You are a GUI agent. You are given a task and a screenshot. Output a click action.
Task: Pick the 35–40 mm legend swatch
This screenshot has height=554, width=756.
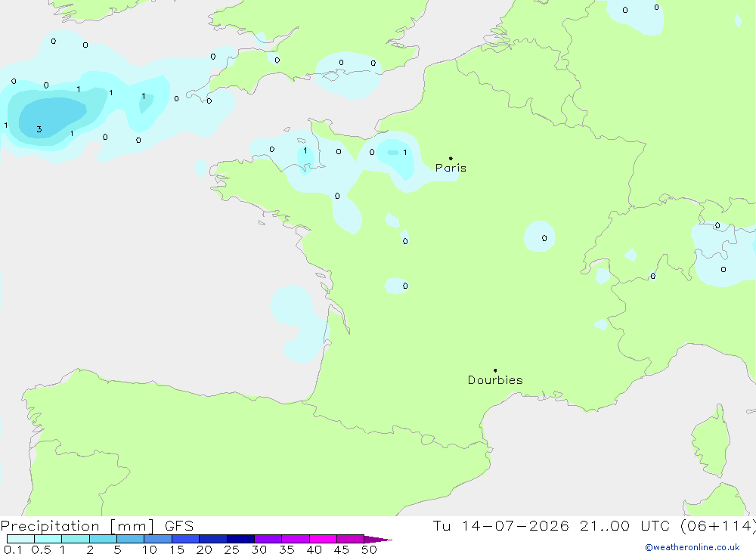point(296,539)
